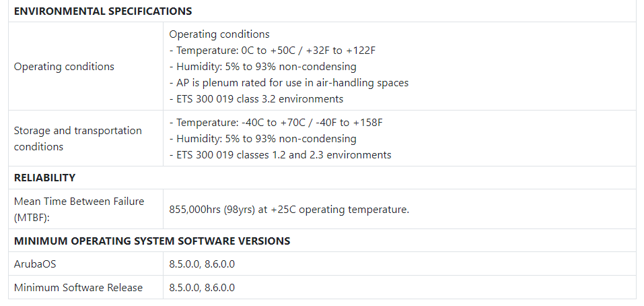Click Minimum Operating System Software Versions header
The height and width of the screenshot is (306, 644).
[152, 241]
